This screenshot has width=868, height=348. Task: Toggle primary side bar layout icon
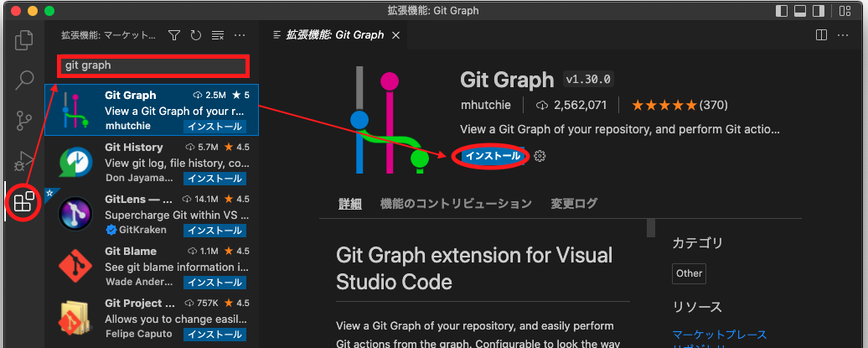pos(782,11)
